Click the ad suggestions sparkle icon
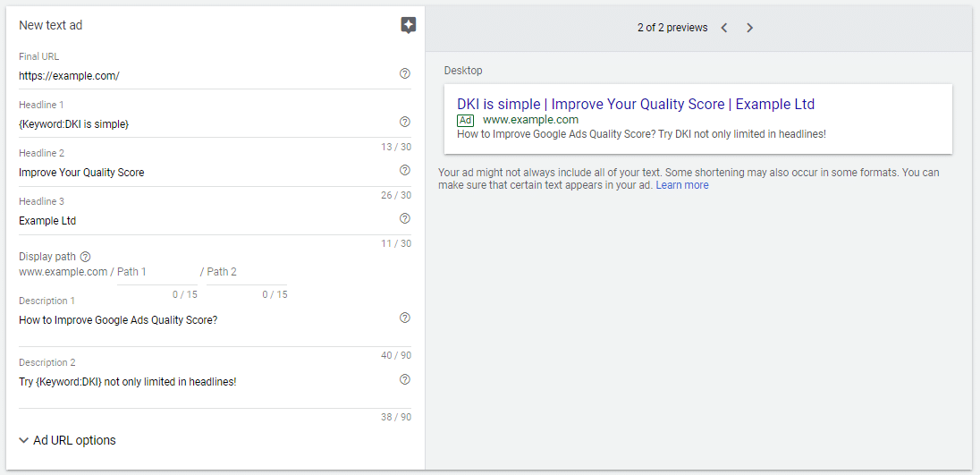This screenshot has height=475, width=980. (408, 25)
